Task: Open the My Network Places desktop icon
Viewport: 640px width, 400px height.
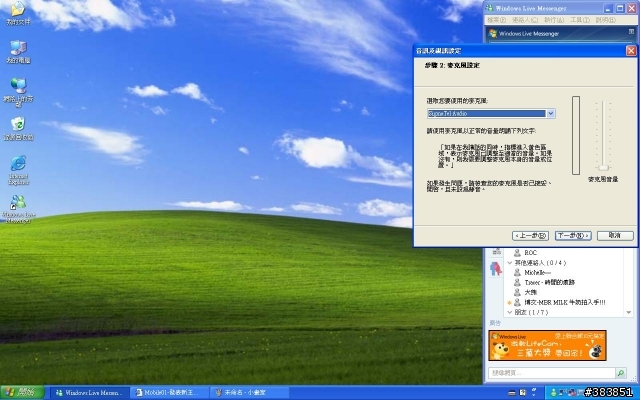Action: click(x=18, y=92)
